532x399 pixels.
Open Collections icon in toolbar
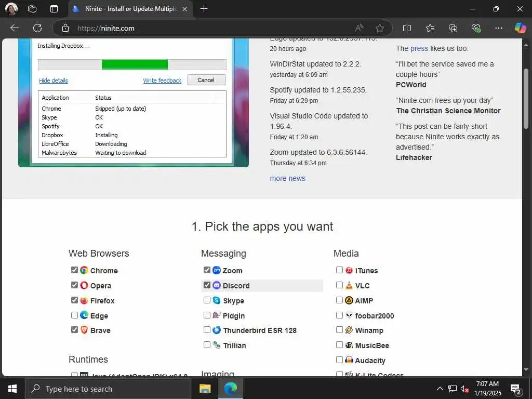coord(453,28)
